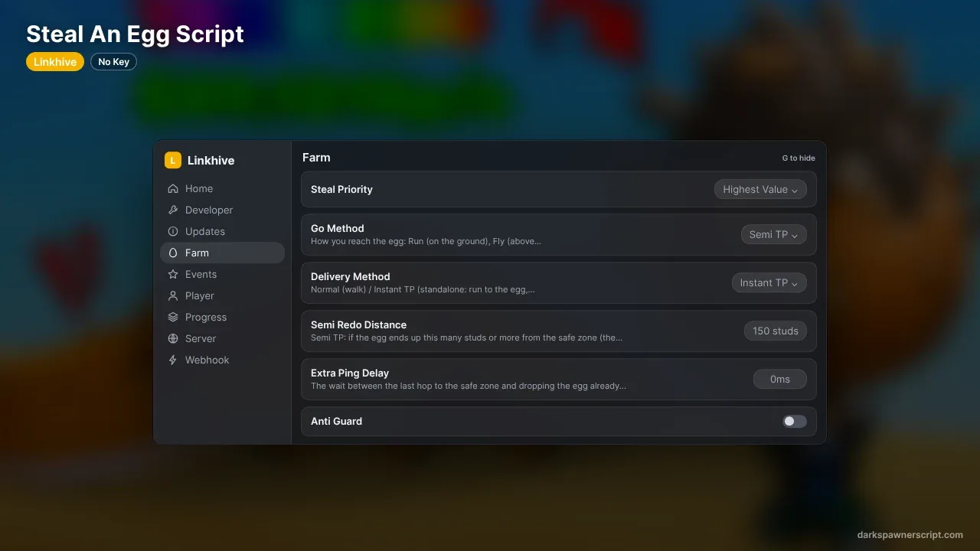Open the Progress layers icon

(172, 317)
